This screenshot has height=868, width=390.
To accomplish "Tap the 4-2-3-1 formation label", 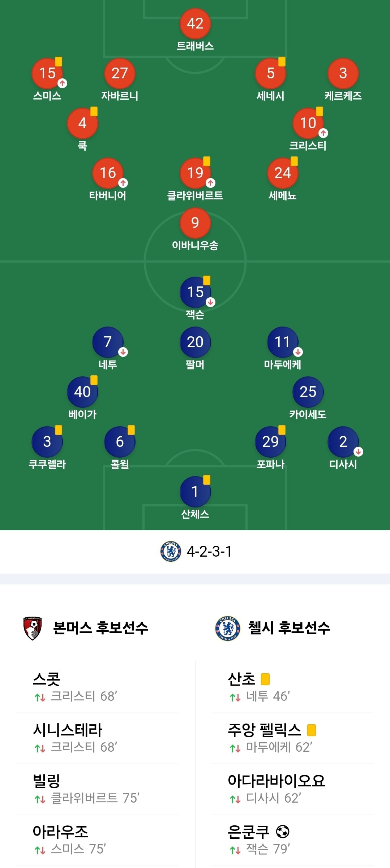I will 209,552.
